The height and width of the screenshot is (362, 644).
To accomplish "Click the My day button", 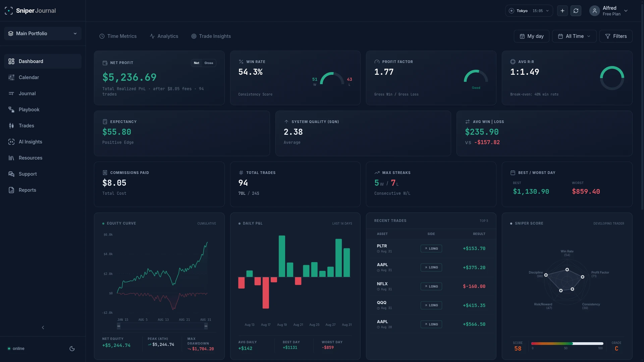I will click(532, 36).
